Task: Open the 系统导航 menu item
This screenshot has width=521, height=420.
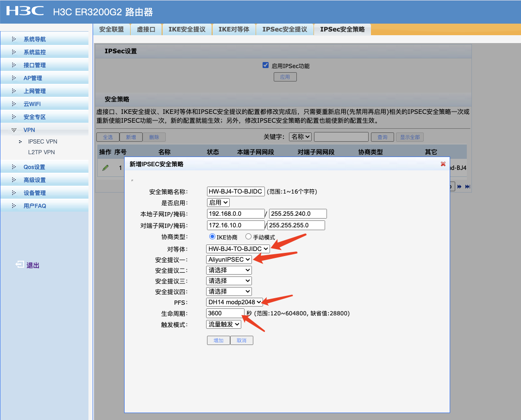Action: (44, 39)
